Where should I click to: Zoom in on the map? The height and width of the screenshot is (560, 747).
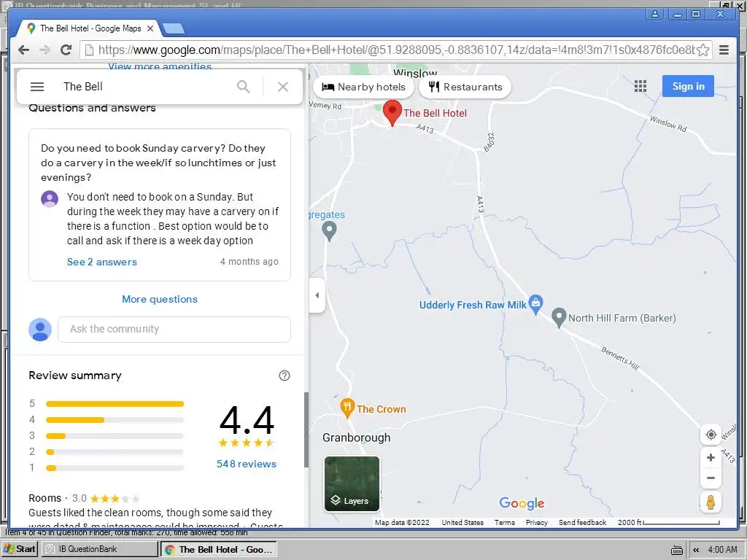[711, 458]
